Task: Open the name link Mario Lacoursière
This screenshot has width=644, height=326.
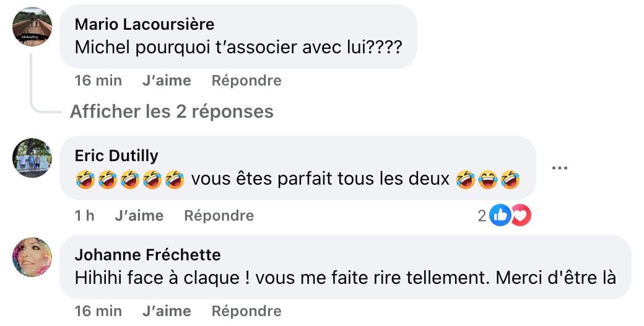Action: 144,24
